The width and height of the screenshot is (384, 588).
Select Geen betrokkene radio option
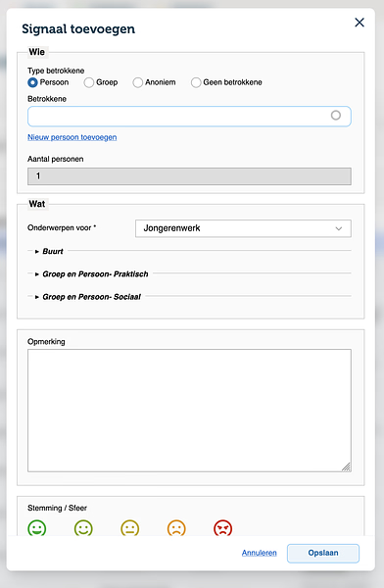pyautogui.click(x=196, y=82)
